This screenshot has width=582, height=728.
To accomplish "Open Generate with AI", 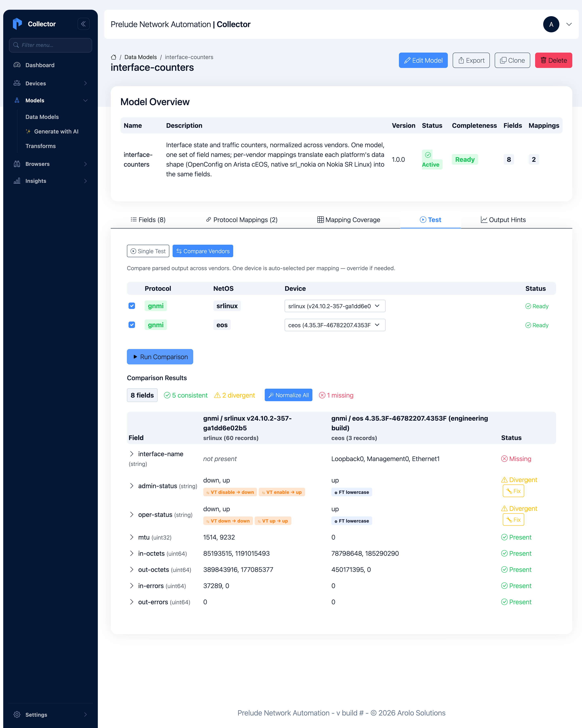I will tap(52, 131).
